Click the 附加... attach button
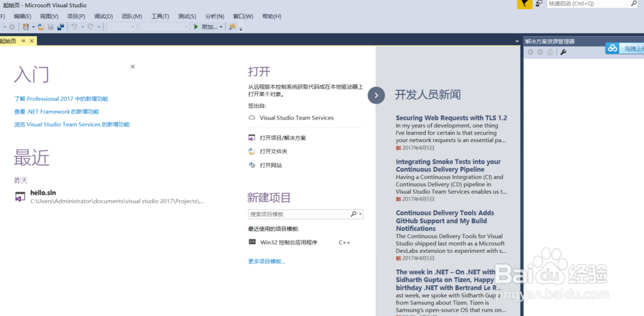 click(x=209, y=26)
